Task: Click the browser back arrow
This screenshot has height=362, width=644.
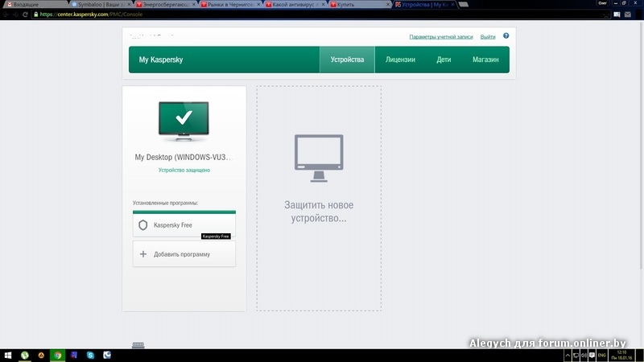Action: coord(6,14)
